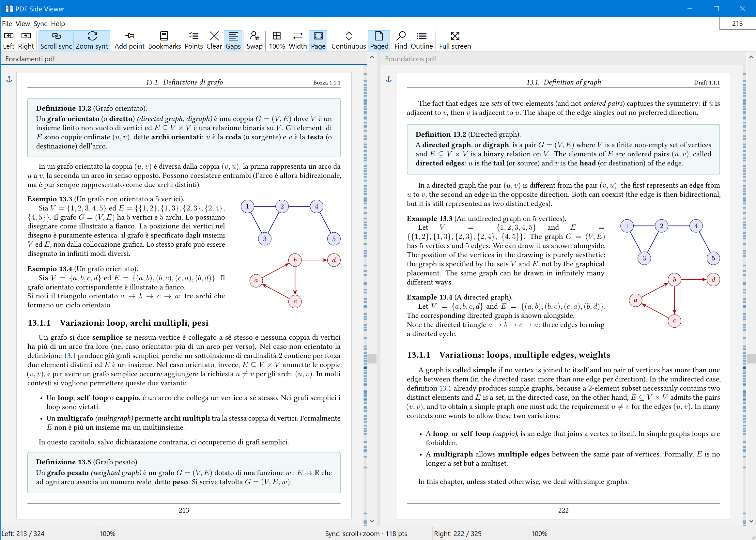756x540 pixels.
Task: Click 'Bozza 1.1.1' header text
Action: pos(327,83)
